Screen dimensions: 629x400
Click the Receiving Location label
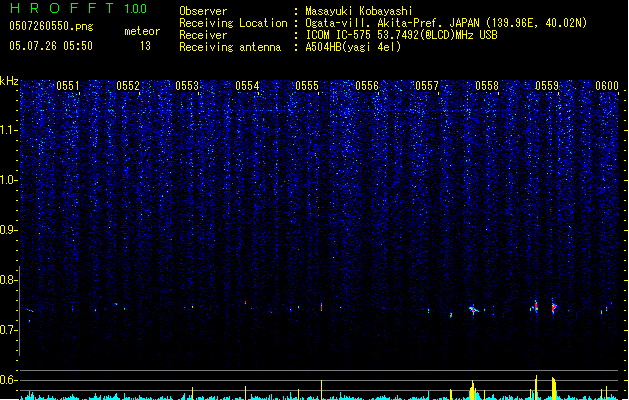tap(233, 23)
